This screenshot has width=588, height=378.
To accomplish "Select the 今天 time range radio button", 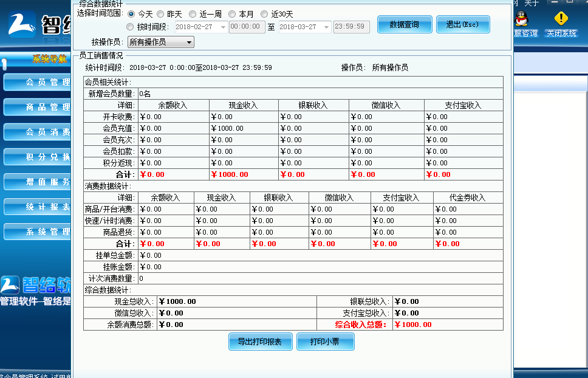I will pyautogui.click(x=132, y=13).
